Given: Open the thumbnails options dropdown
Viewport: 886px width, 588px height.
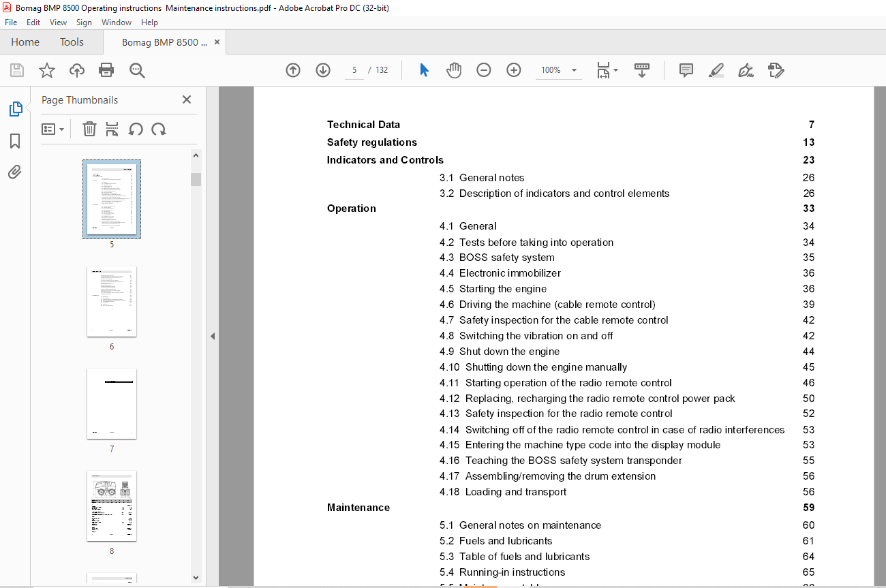Looking at the screenshot, I should pos(53,129).
